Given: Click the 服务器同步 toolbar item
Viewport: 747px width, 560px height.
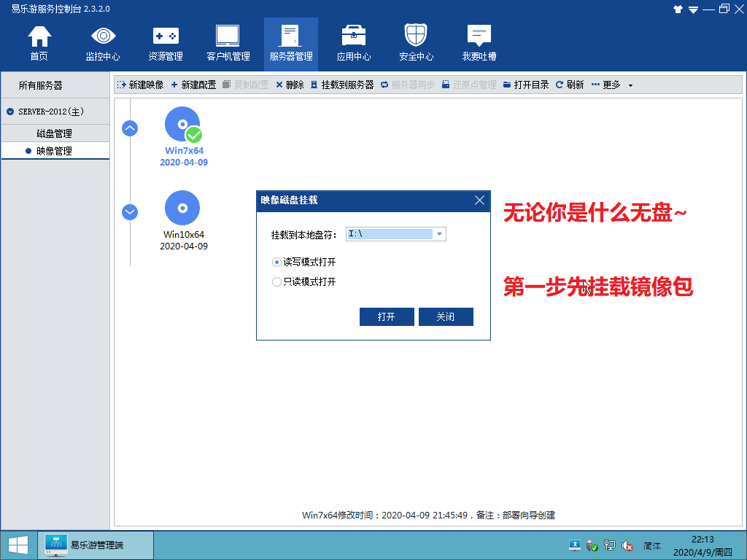Looking at the screenshot, I should (408, 85).
